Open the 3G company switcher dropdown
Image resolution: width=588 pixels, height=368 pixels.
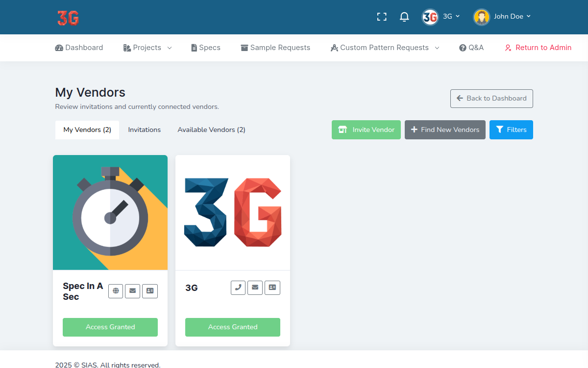(441, 17)
